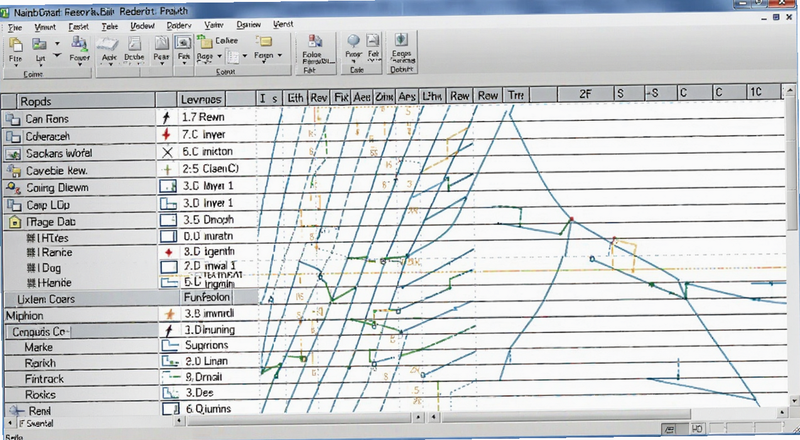
Task: Click the Funfeolon header button
Action: point(207,297)
